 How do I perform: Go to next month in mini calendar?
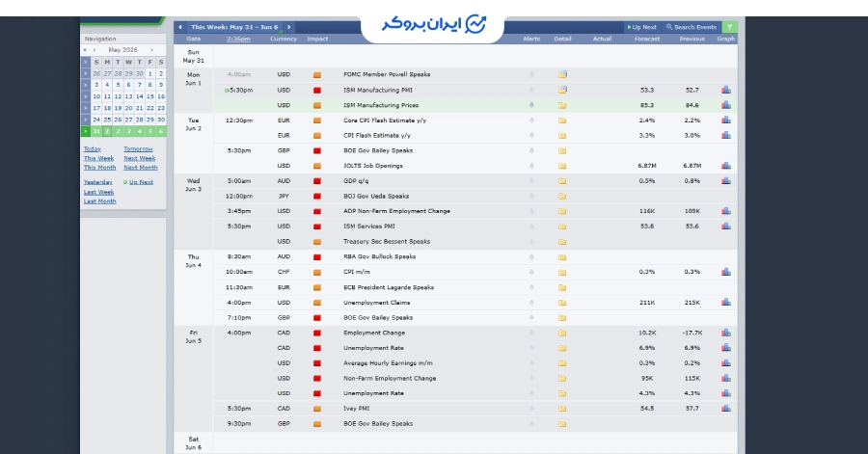[x=151, y=50]
